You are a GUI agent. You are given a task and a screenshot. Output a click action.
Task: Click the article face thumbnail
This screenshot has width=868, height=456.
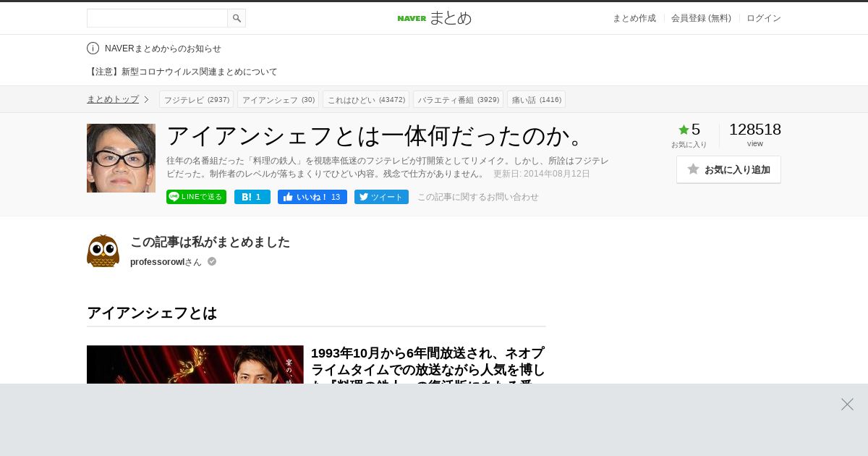pos(121,158)
